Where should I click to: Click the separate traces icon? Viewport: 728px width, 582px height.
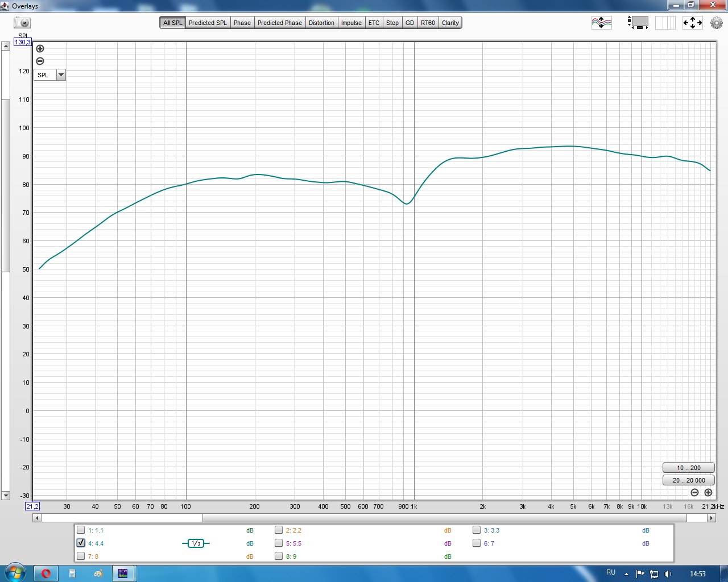click(x=601, y=23)
